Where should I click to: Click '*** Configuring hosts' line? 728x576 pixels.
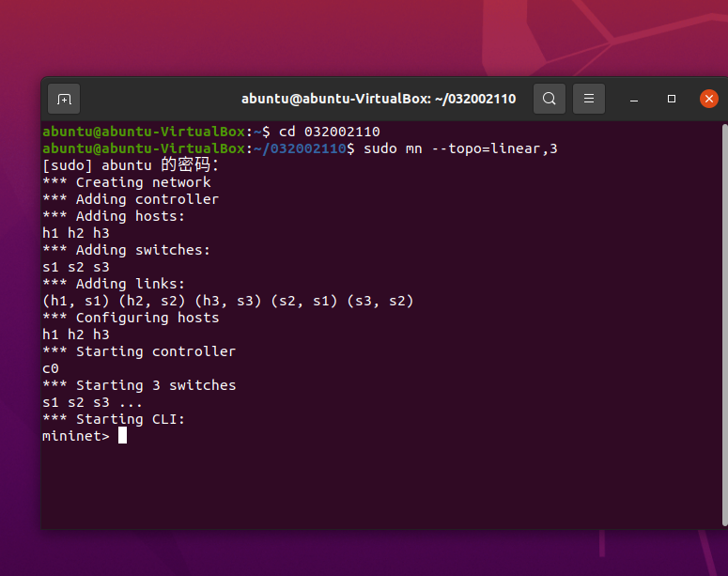pos(131,318)
